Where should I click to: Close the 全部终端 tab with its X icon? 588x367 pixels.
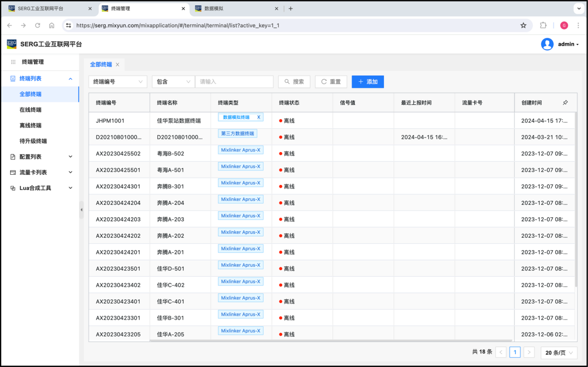pyautogui.click(x=118, y=65)
